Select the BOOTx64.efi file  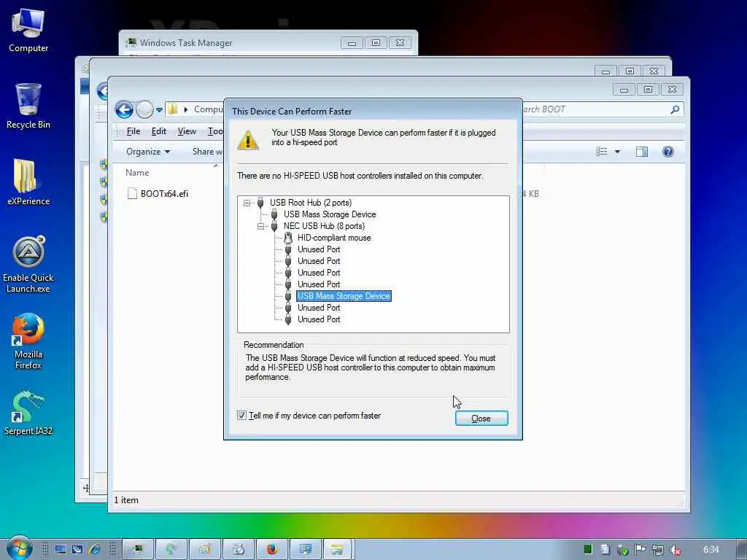[158, 193]
